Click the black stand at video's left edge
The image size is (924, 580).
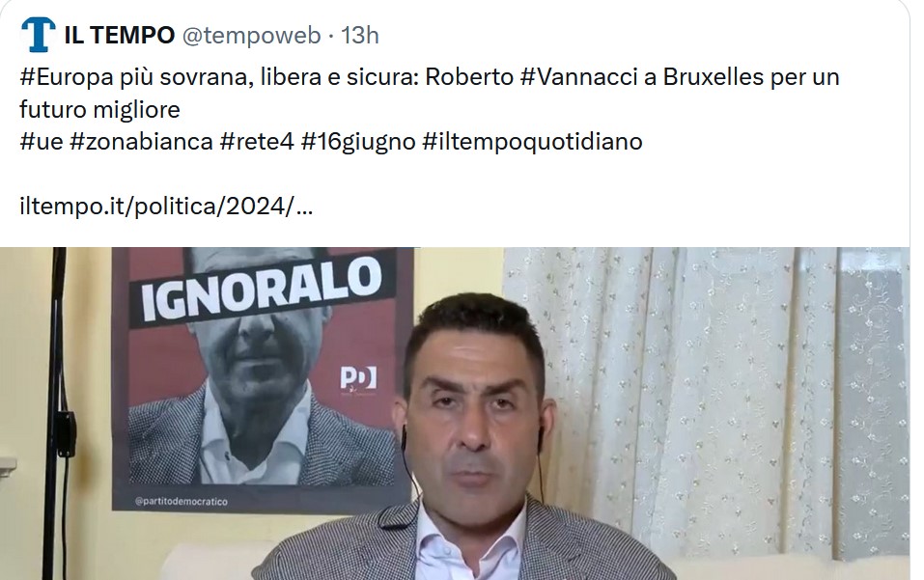pos(58,412)
